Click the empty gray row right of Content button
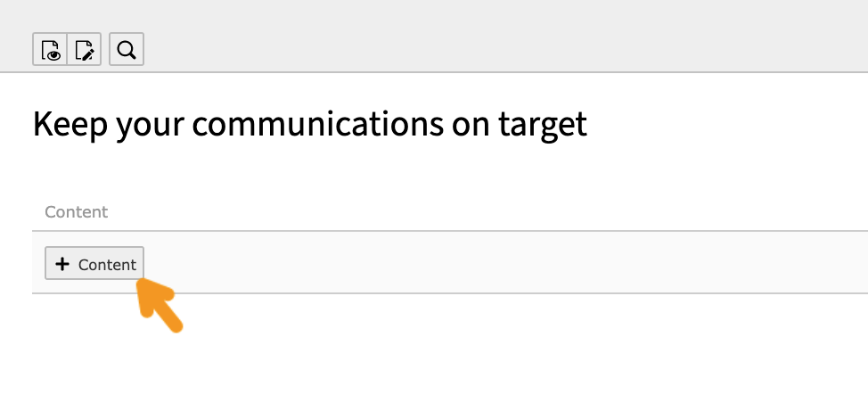 [x=499, y=263]
